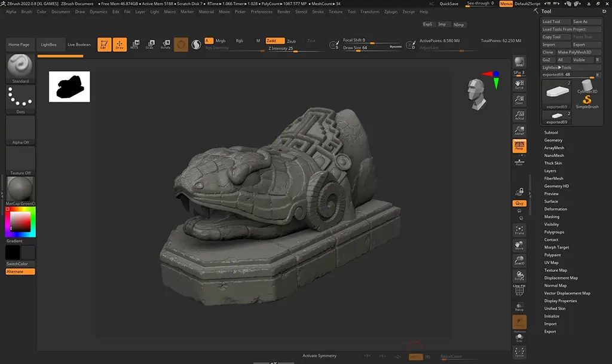Click the half-shaded sculptris sphere icon
The height and width of the screenshot is (364, 612).
pos(196,44)
